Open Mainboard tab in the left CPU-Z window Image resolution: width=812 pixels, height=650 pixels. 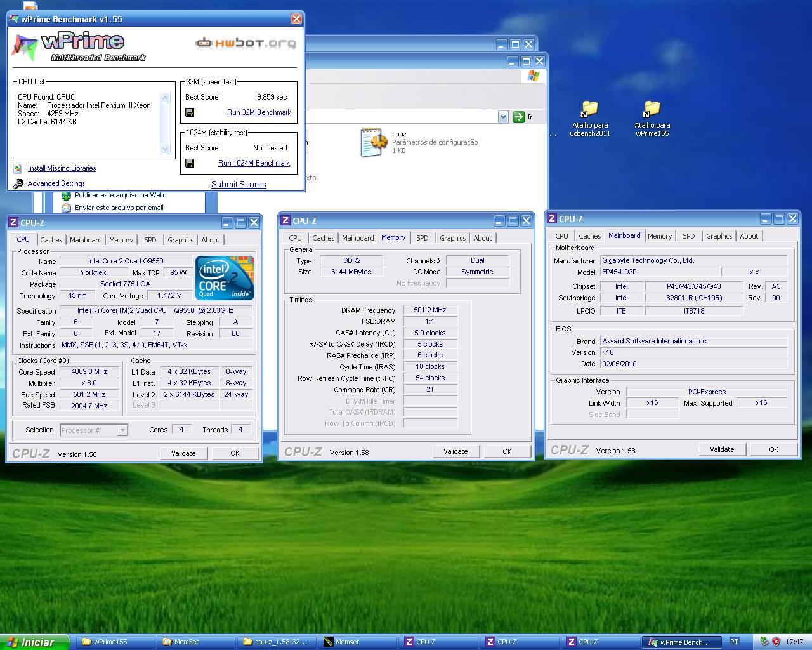86,240
